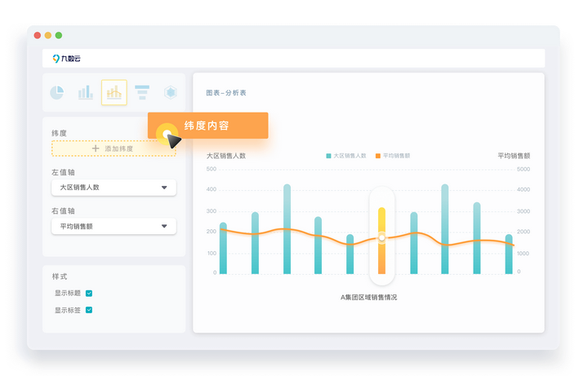Select the hexagon radar chart icon
This screenshot has width=588, height=376.
171,92
